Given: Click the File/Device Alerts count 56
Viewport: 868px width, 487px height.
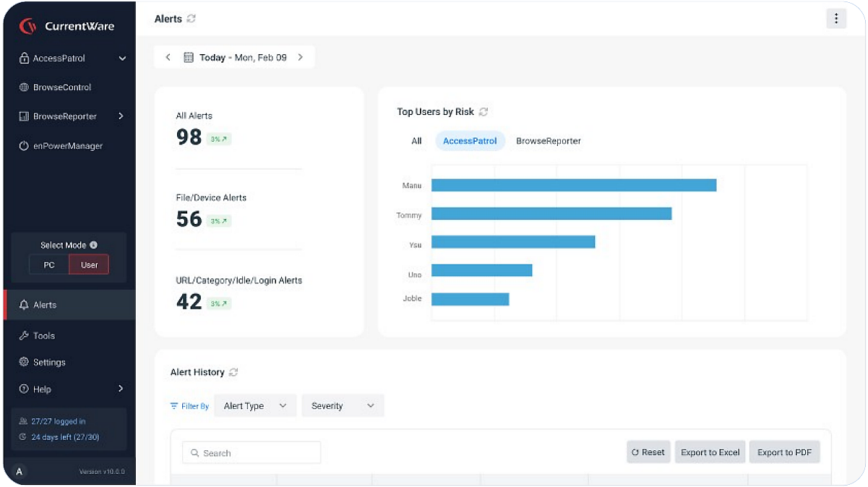Looking at the screenshot, I should [x=189, y=219].
